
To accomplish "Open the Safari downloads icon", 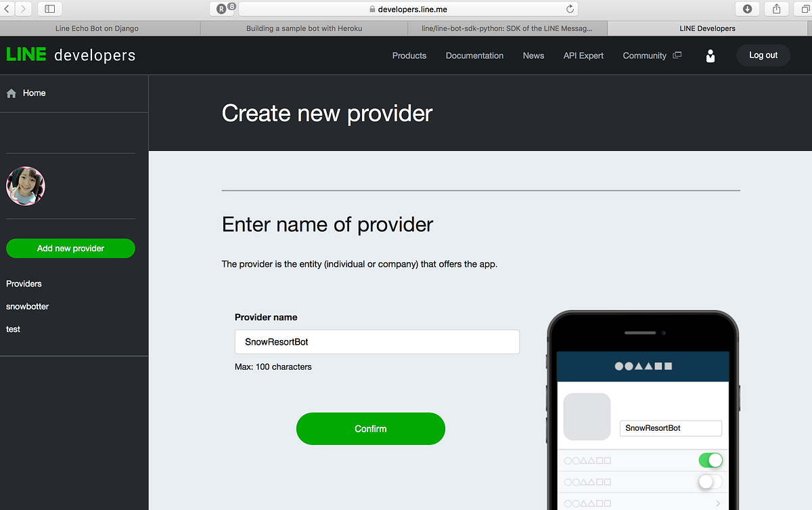I will point(746,9).
